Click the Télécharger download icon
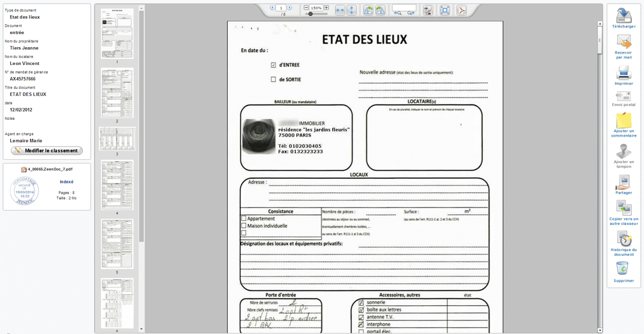Image resolution: width=644 pixels, height=334 pixels. [624, 16]
